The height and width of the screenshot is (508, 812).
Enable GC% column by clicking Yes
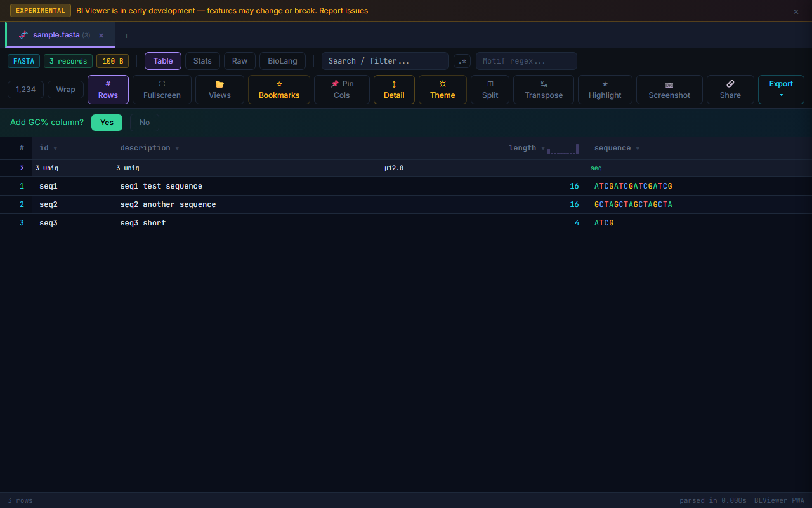[x=107, y=122]
